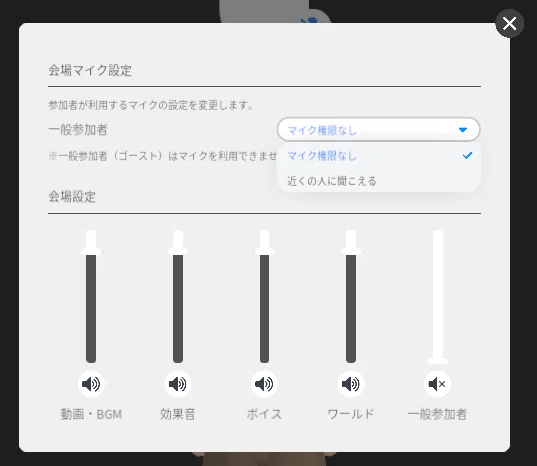The width and height of the screenshot is (537, 466).
Task: Click the 一般参加者 label beside the dropdown
Action: pyautogui.click(x=78, y=130)
